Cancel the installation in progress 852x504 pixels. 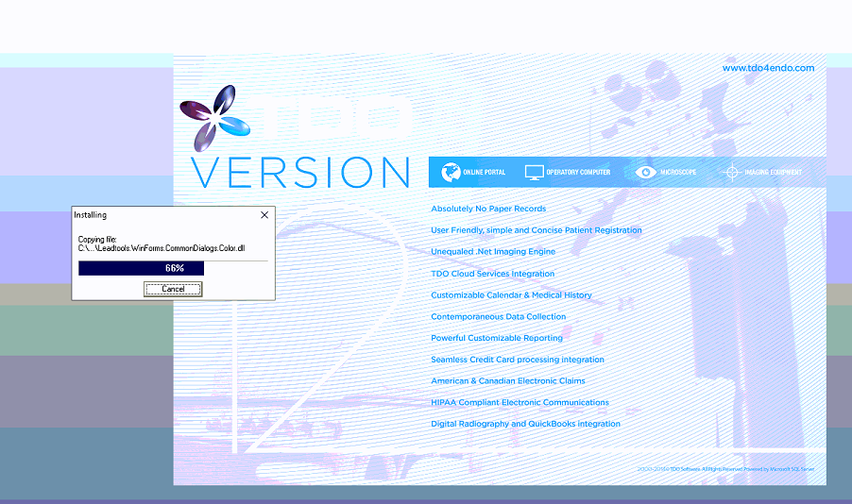coord(173,289)
